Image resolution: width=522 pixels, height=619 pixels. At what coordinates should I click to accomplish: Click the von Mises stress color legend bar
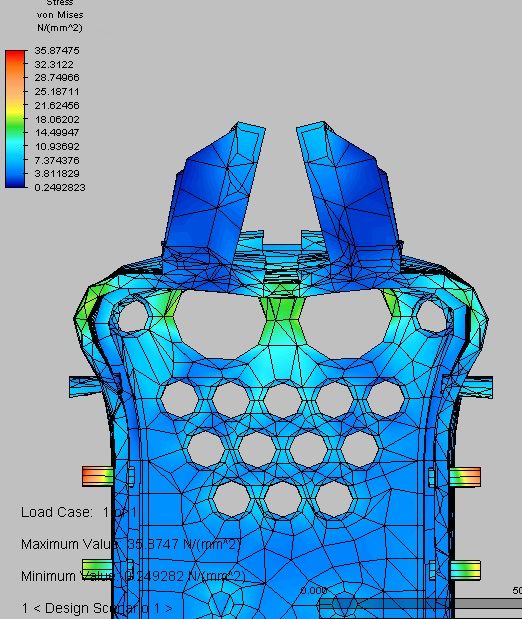click(x=15, y=118)
